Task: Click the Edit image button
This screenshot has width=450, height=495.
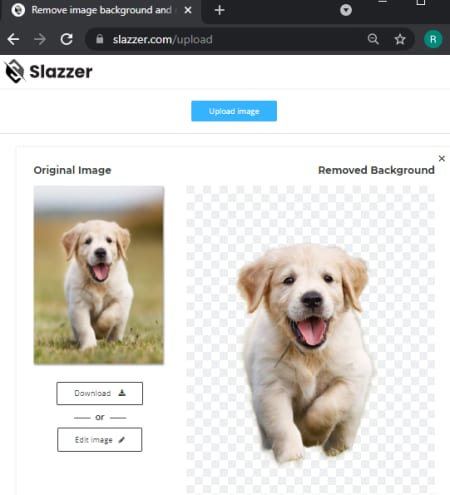Action: pos(100,440)
